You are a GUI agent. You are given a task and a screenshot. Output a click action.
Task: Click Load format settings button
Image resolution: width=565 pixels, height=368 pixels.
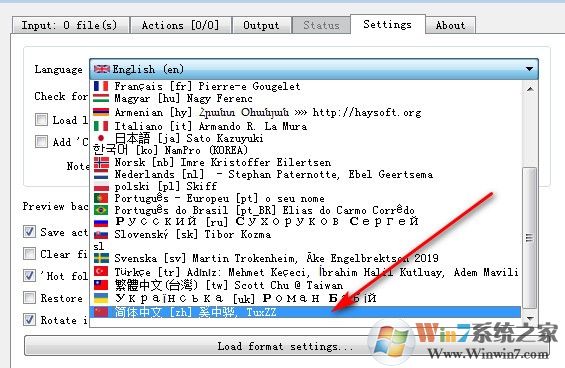(285, 346)
